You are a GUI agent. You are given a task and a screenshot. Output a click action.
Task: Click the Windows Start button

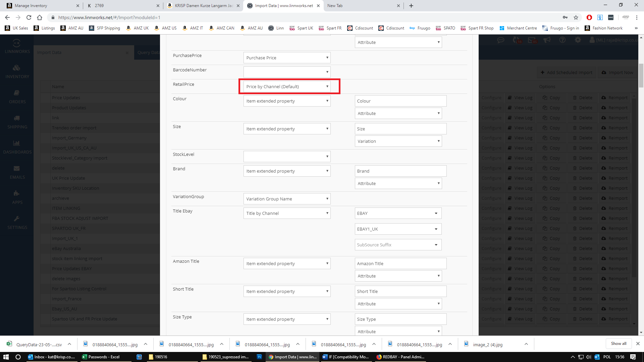click(x=6, y=357)
